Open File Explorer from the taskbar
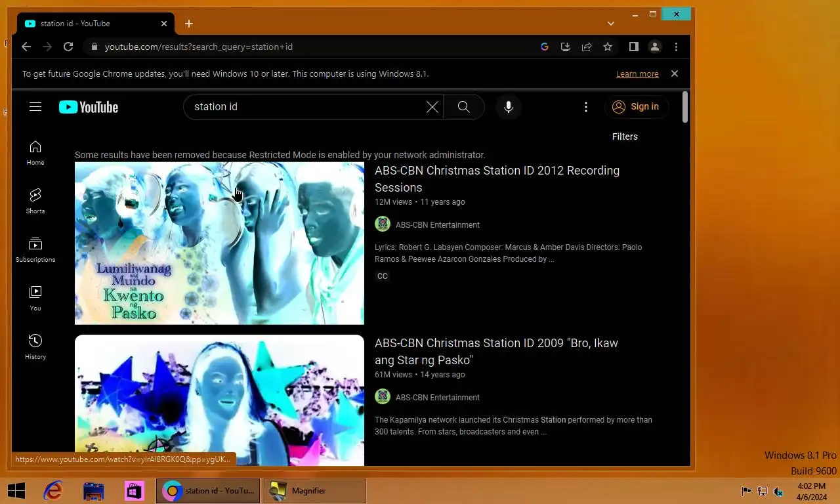This screenshot has height=504, width=840. click(94, 490)
